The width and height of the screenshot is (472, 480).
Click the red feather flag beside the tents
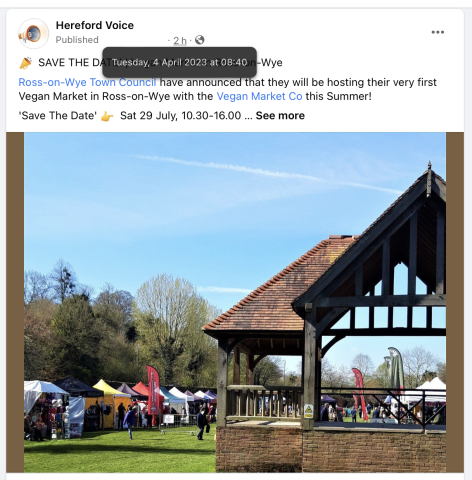(153, 390)
